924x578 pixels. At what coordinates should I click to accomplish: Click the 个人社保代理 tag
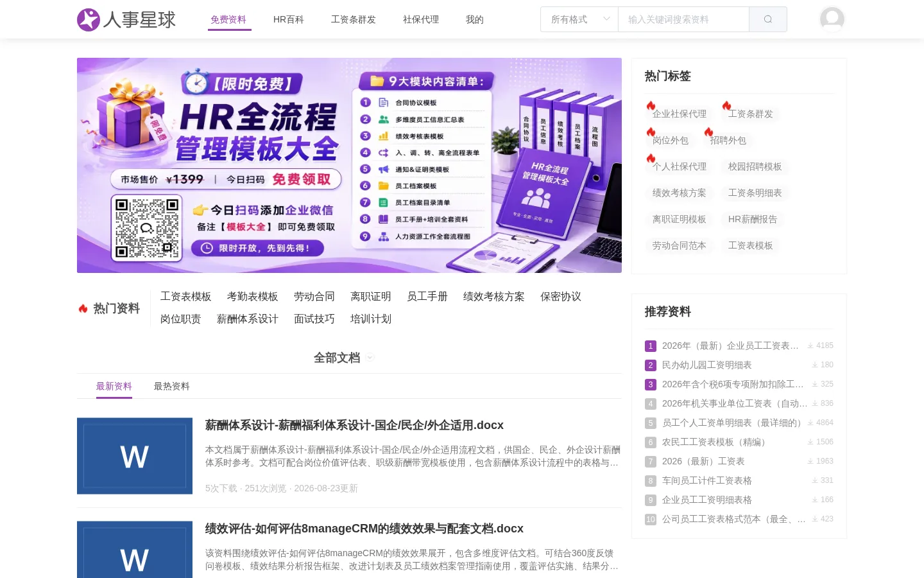tap(680, 166)
